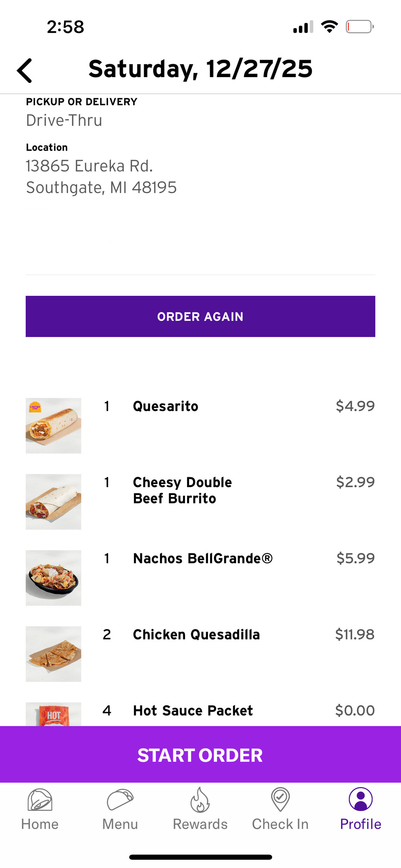Tap the back arrow icon
The width and height of the screenshot is (401, 868).
[25, 70]
